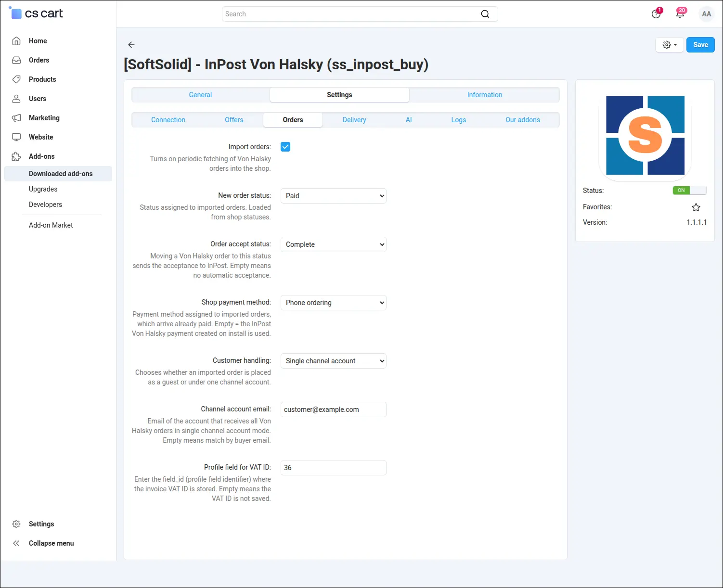Click the Import orders label
This screenshot has height=588, width=723.
click(249, 147)
